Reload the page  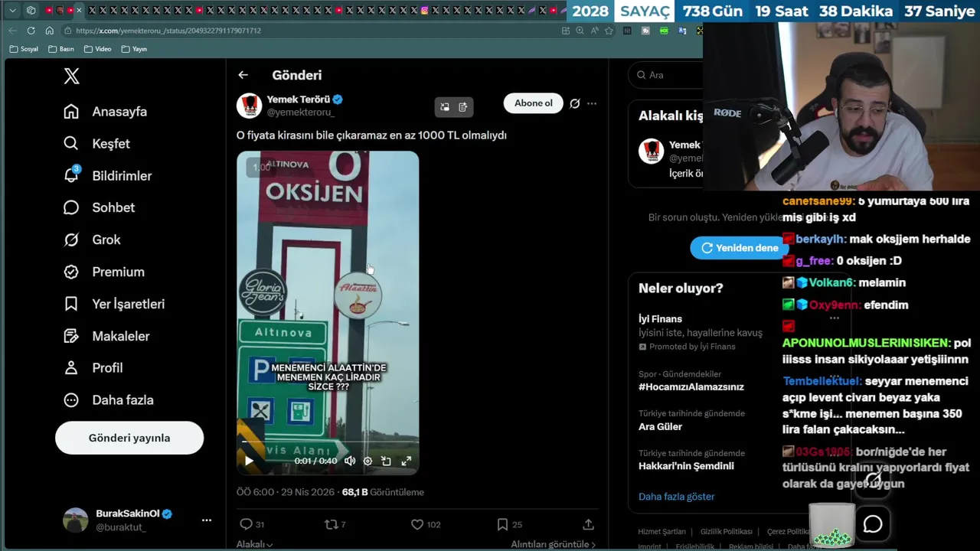(x=31, y=31)
